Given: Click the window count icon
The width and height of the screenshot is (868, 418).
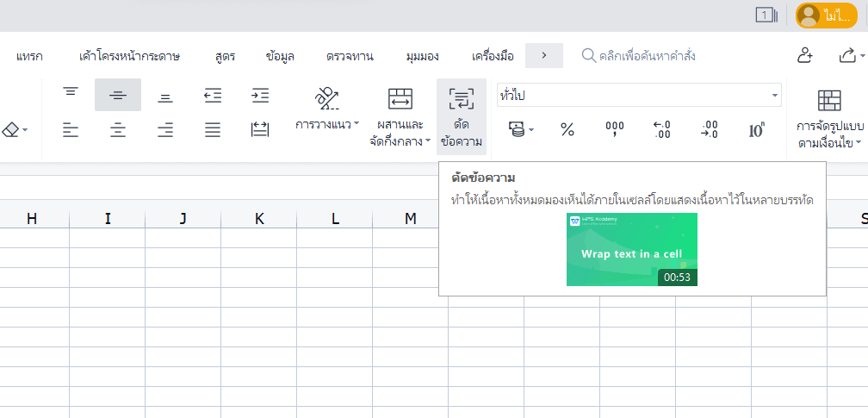Looking at the screenshot, I should click(766, 16).
